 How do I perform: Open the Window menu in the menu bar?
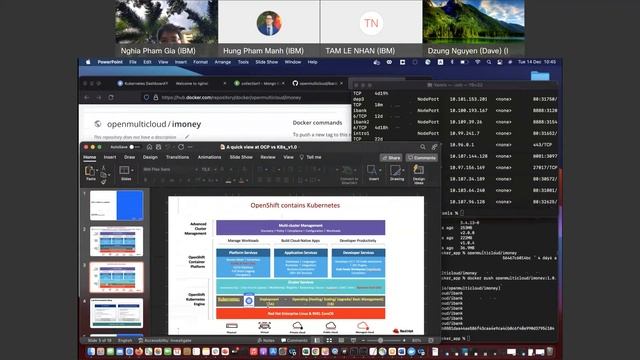[x=293, y=62]
